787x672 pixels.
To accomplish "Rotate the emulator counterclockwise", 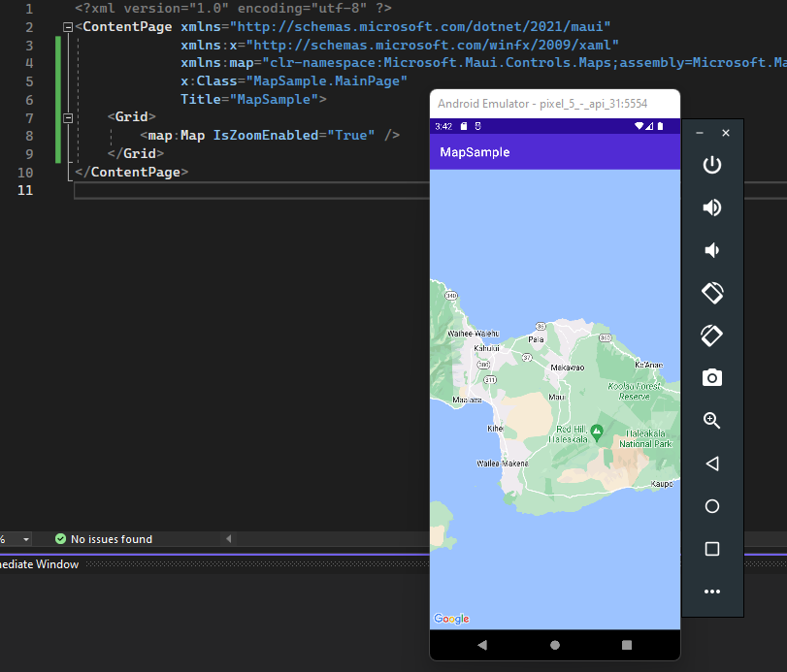I will tap(711, 292).
